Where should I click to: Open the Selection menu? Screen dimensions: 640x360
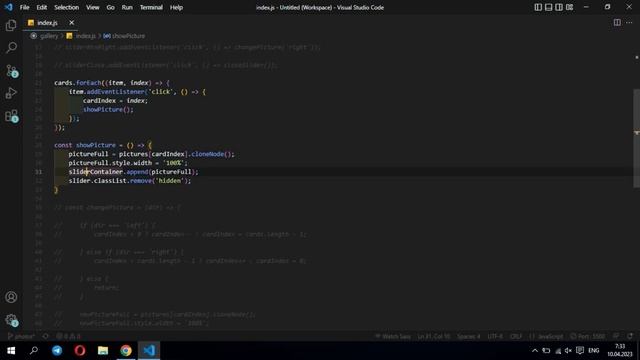[67, 7]
